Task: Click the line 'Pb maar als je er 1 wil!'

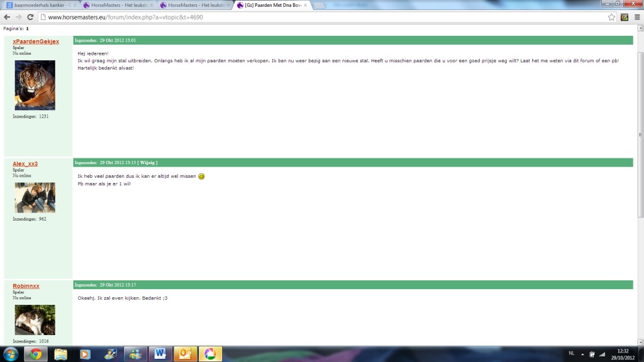Action: (x=104, y=184)
